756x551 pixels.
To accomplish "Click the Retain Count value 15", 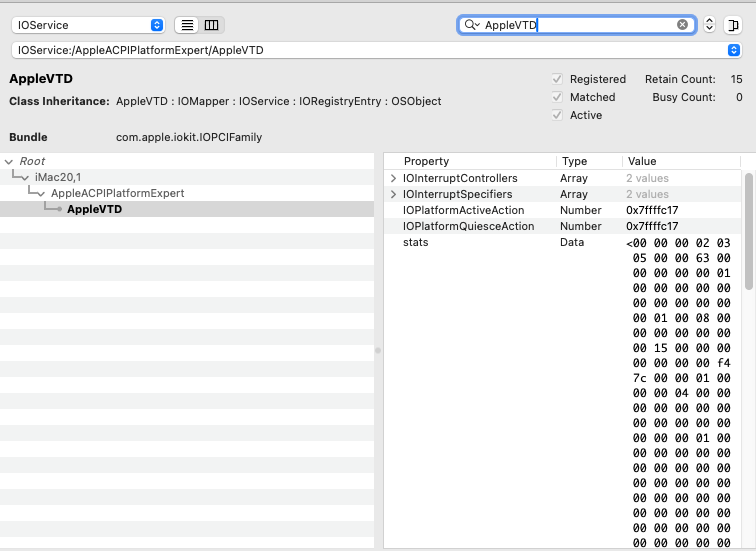I will [x=736, y=79].
